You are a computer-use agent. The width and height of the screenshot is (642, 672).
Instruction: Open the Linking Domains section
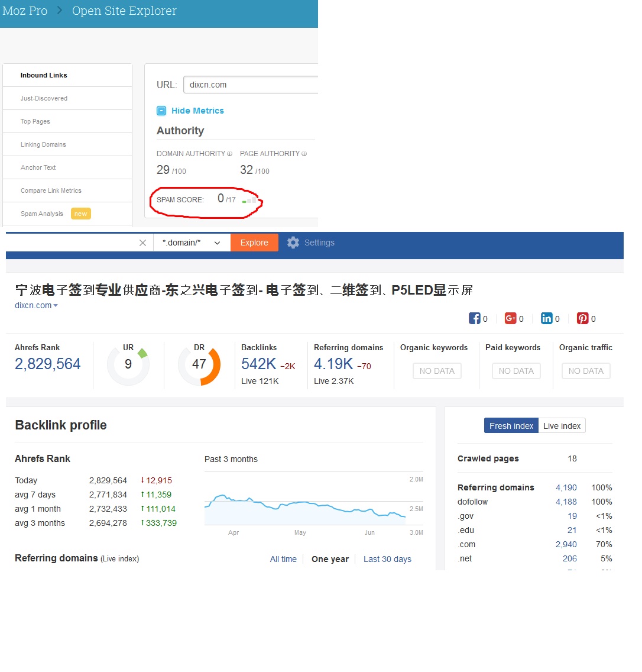point(67,145)
